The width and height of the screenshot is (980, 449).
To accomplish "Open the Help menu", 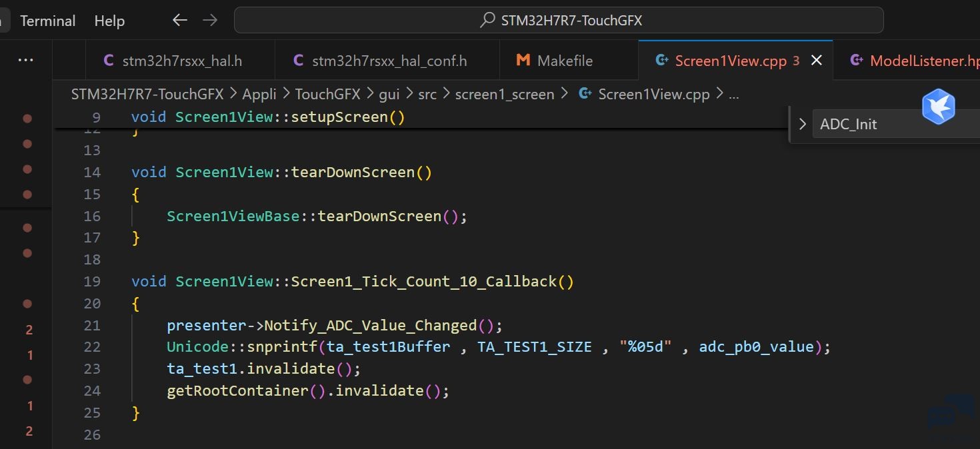I will point(109,21).
